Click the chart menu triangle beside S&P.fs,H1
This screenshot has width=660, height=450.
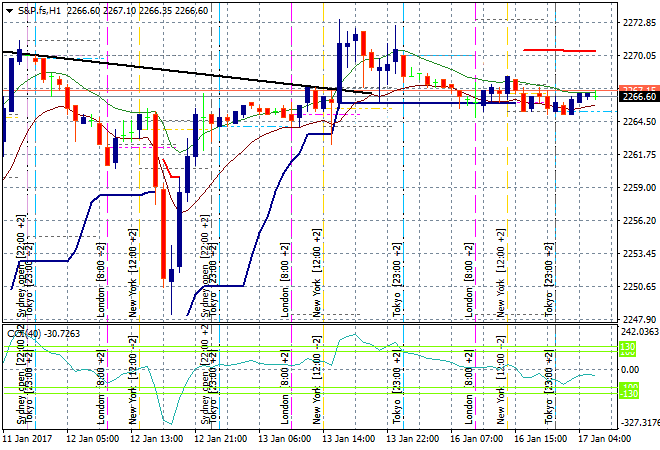coord(9,9)
